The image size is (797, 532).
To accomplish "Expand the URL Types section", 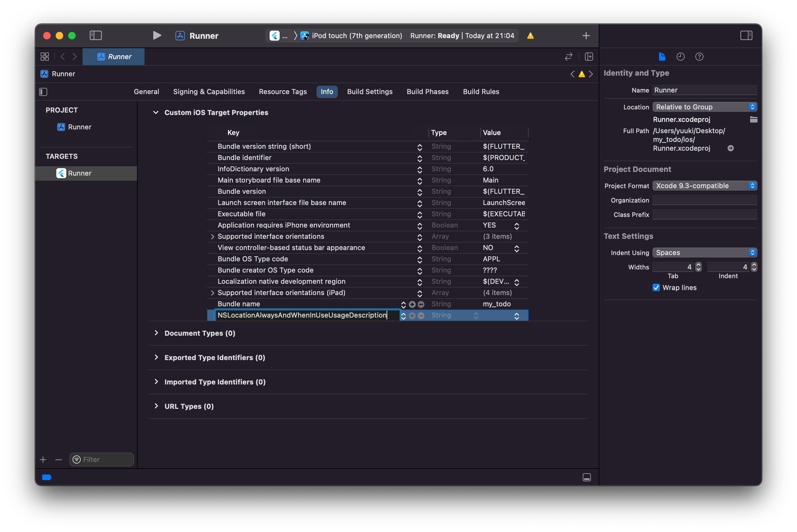I will 156,406.
